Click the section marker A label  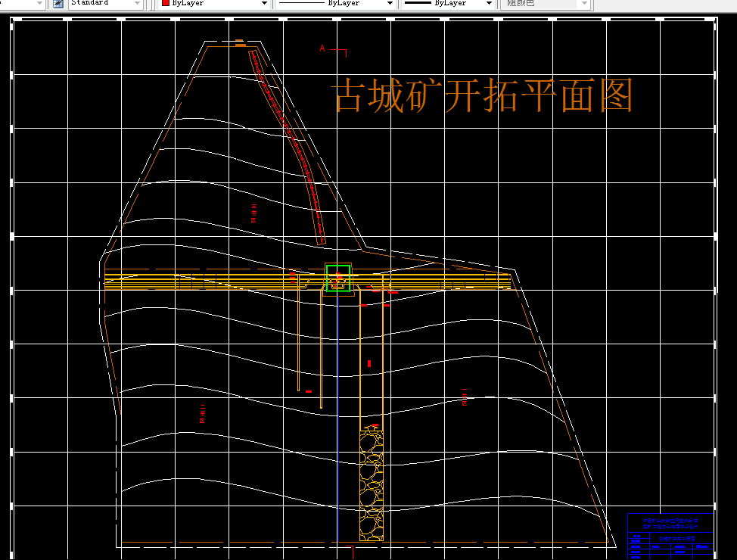321,47
